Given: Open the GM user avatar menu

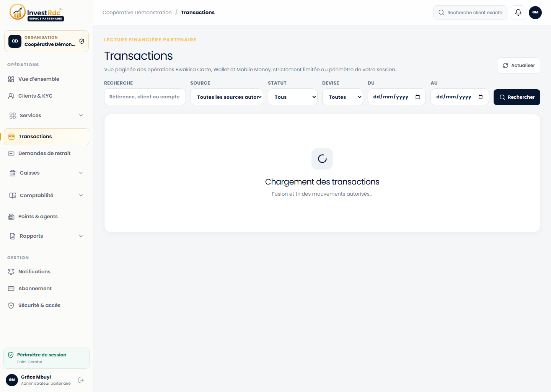Looking at the screenshot, I should pyautogui.click(x=535, y=12).
